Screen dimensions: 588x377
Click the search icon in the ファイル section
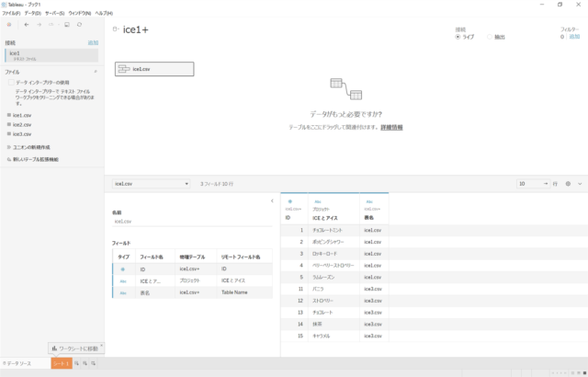[x=96, y=71]
